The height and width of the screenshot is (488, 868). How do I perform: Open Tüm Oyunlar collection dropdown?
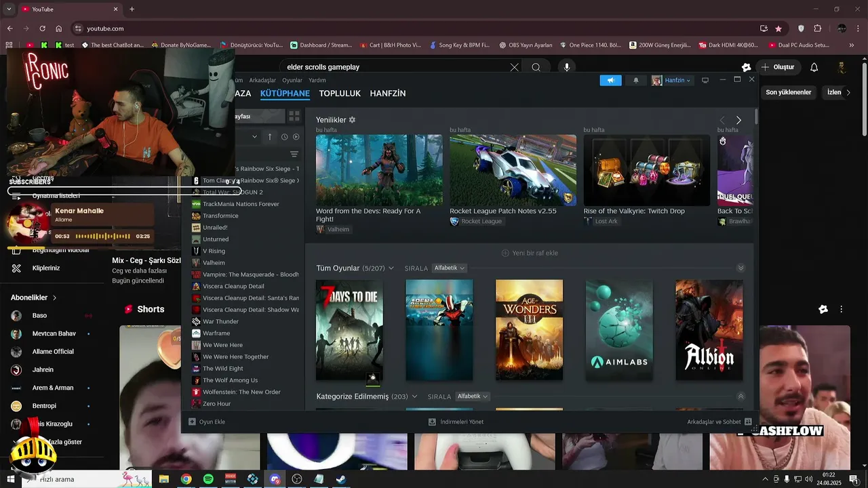[391, 268]
